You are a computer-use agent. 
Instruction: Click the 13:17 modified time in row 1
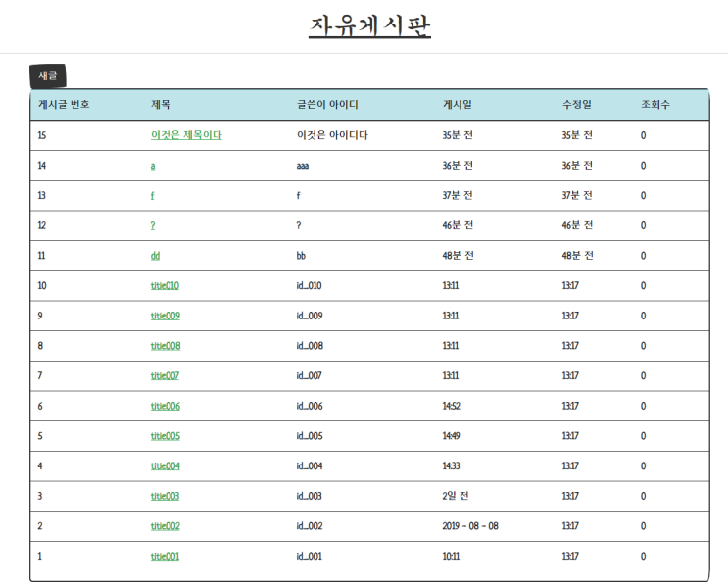(x=570, y=556)
